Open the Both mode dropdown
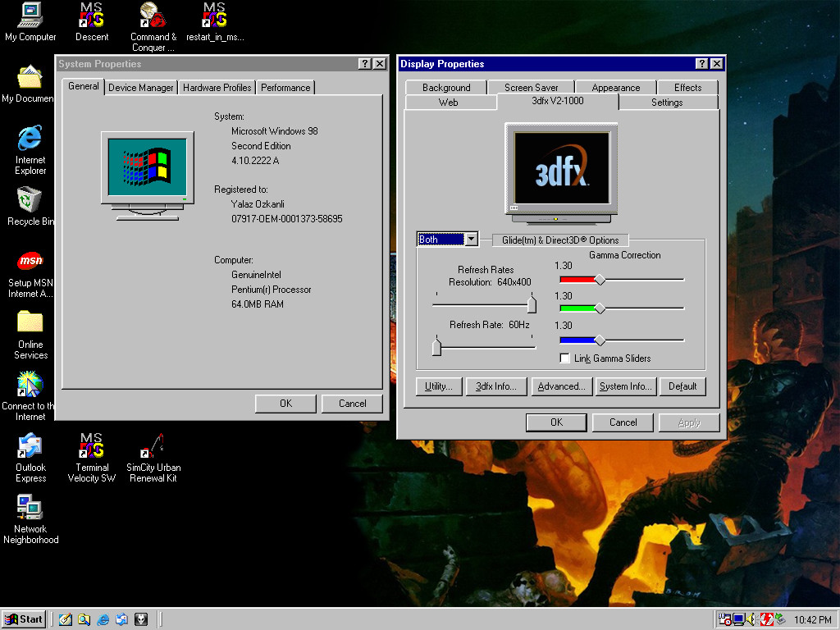This screenshot has width=840, height=630. pyautogui.click(x=471, y=240)
